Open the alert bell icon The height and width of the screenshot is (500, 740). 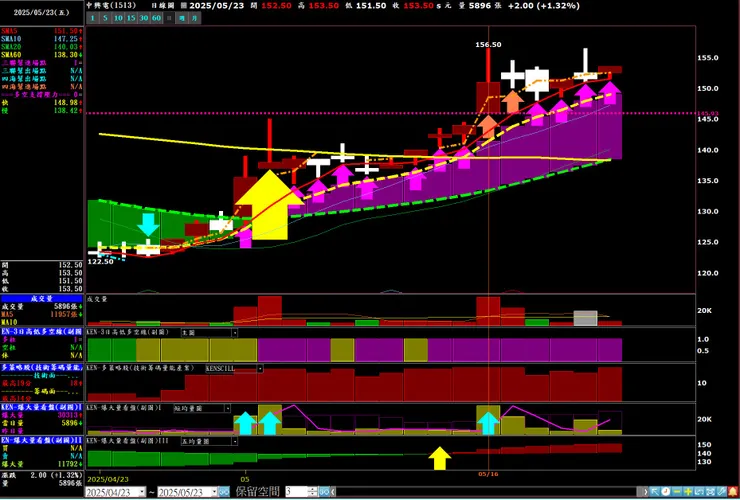pos(733,492)
